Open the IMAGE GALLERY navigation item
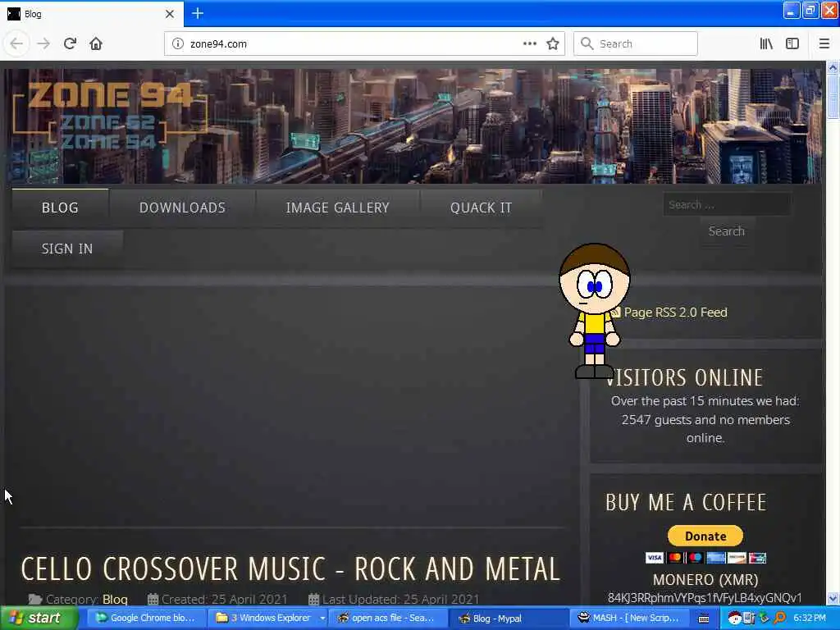Viewport: 840px width, 630px height. click(337, 208)
